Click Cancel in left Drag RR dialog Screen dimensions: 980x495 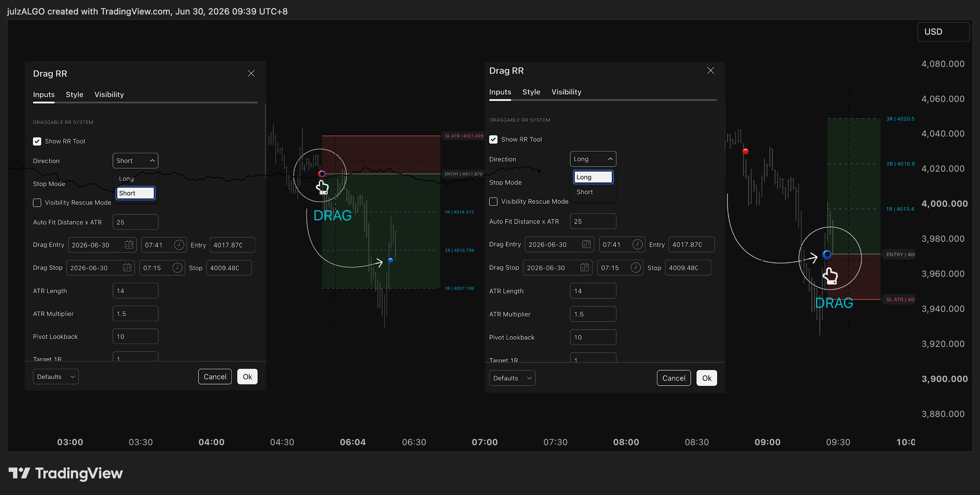(x=215, y=376)
